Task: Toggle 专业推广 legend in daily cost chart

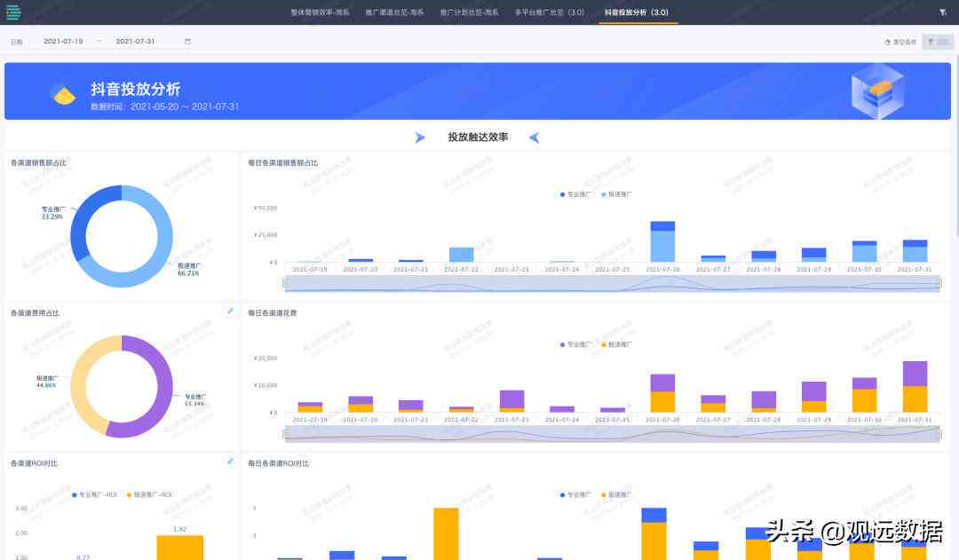Action: click(575, 345)
